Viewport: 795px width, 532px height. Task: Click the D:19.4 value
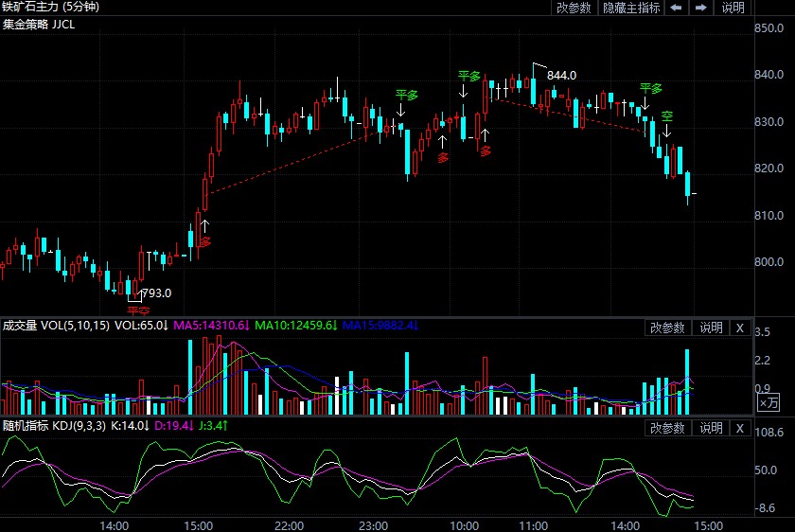pos(174,425)
